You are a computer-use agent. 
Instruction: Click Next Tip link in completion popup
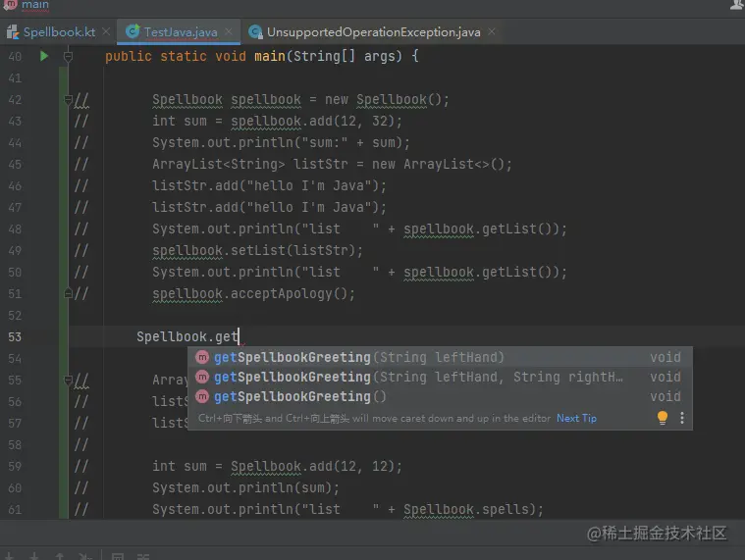576,418
